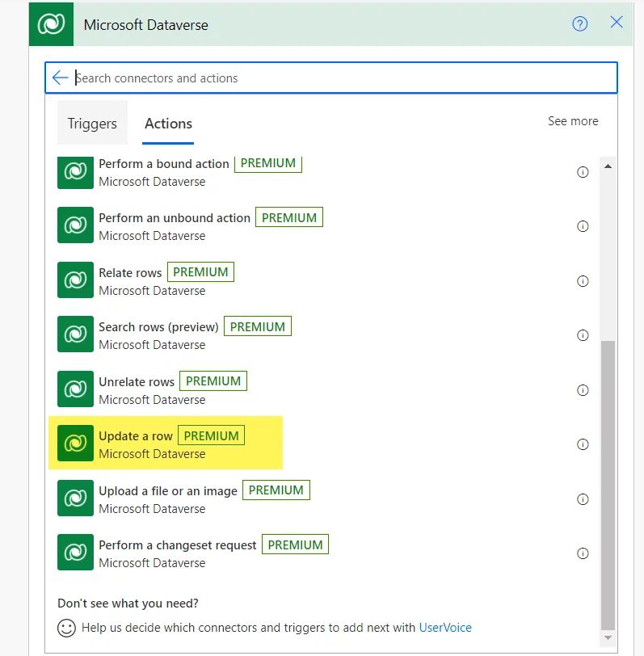Select Search rows (preview) action label
The width and height of the screenshot is (644, 656).
click(x=158, y=326)
